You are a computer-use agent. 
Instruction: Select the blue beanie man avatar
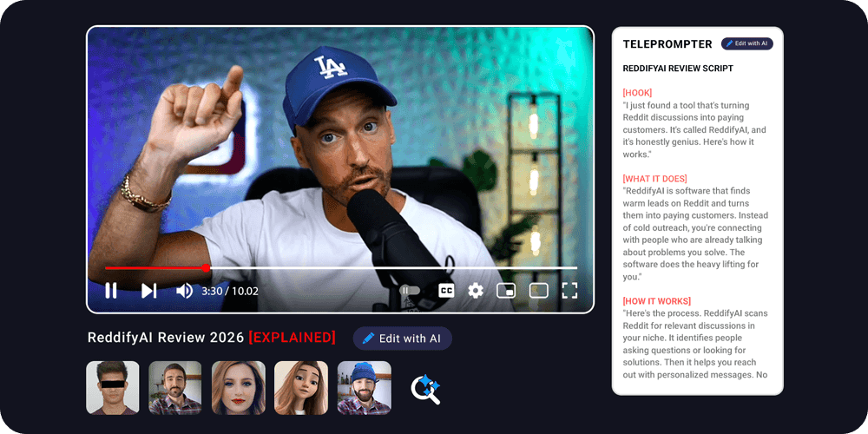[x=364, y=387]
